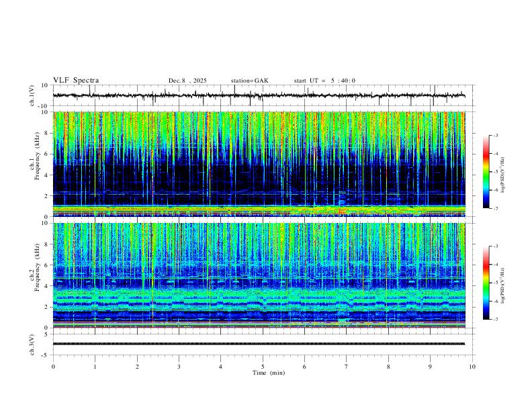Click the '5' tick on the time axis
532x411 pixels.
coord(263,367)
